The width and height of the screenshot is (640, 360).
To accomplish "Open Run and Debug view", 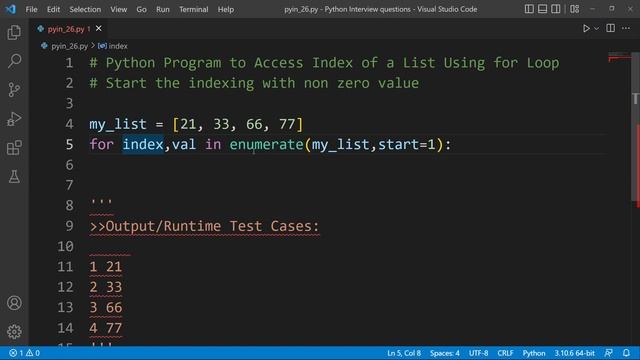I will (x=14, y=119).
